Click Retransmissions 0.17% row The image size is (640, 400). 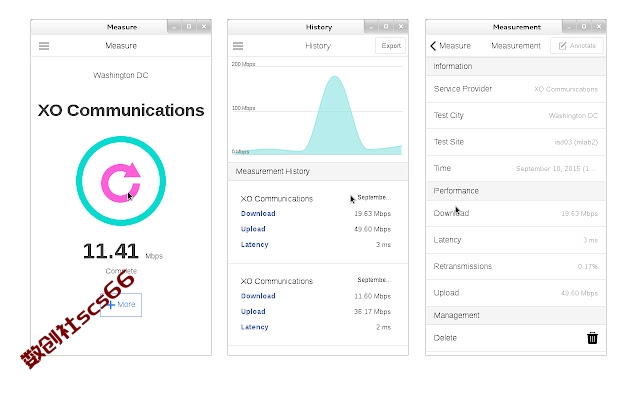[516, 267]
